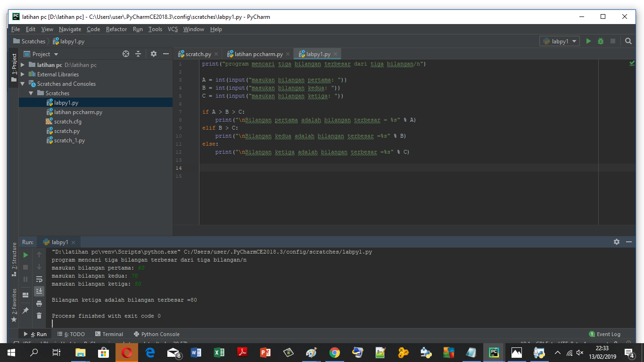
Task: Hide the Project tool window
Action: pyautogui.click(x=166, y=54)
